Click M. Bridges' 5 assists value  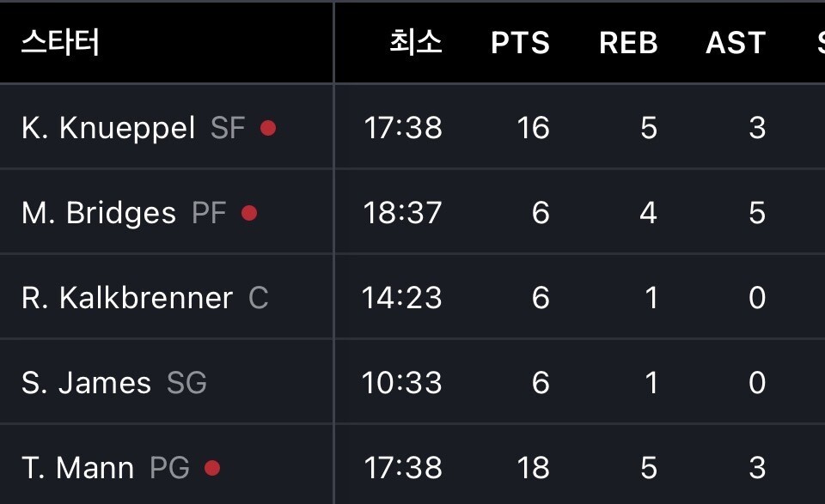[756, 213]
